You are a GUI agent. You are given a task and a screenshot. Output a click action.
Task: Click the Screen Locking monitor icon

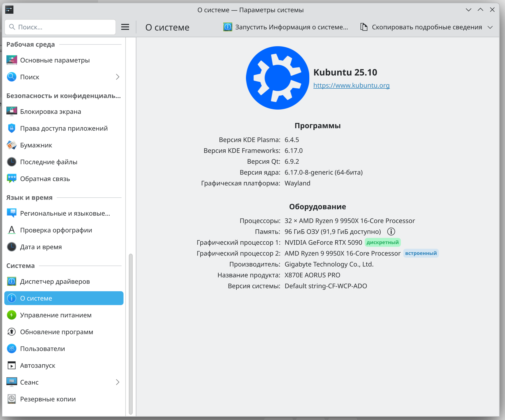coord(12,112)
